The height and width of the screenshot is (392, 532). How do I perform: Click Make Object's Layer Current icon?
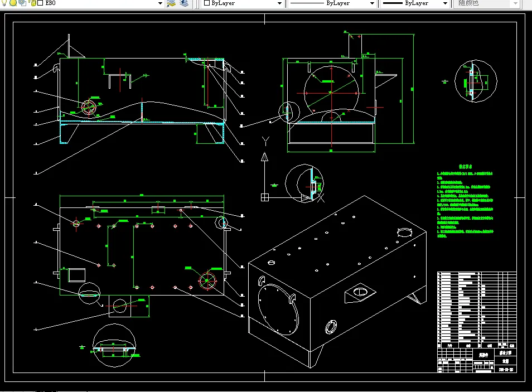pos(171,3)
